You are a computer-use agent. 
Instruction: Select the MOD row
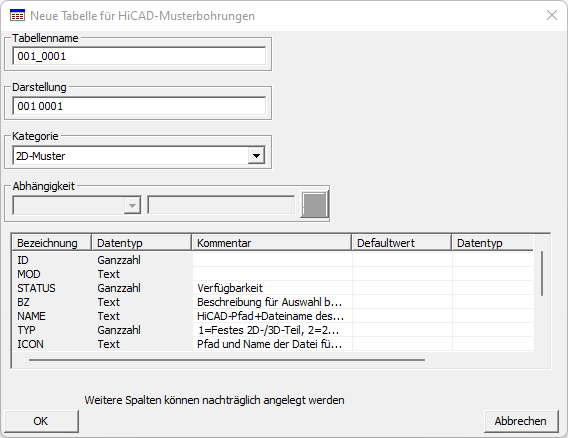[273, 274]
